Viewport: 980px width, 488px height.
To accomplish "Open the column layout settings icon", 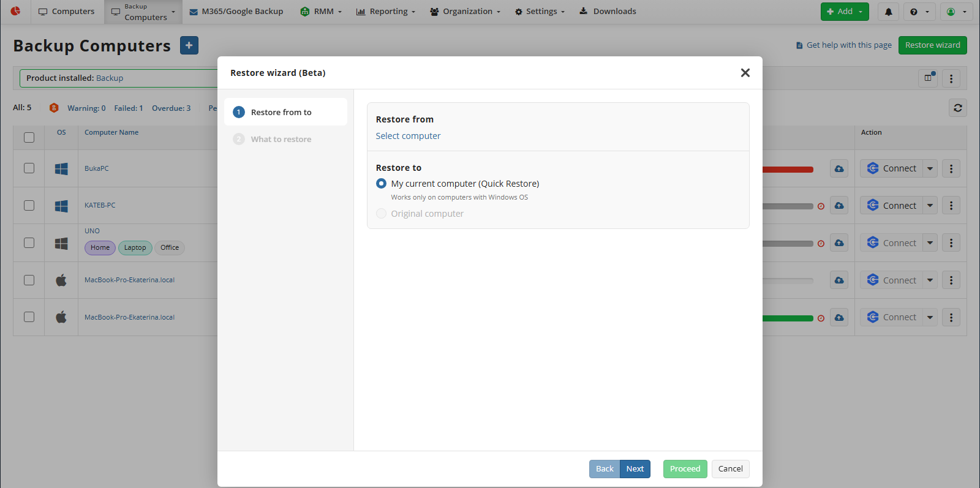I will coord(928,78).
